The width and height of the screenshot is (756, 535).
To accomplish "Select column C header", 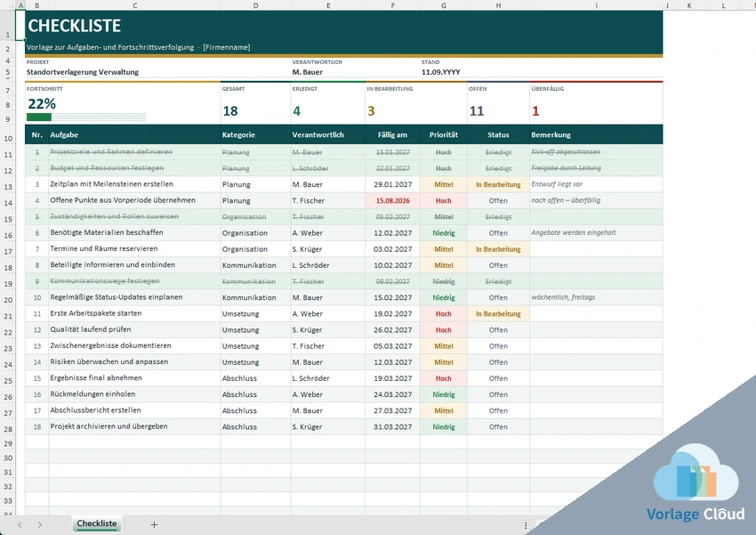I will coord(134,5).
